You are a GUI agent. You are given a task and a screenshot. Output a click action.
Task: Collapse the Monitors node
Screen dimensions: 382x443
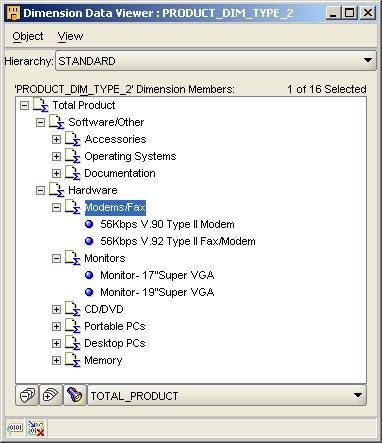(x=56, y=258)
